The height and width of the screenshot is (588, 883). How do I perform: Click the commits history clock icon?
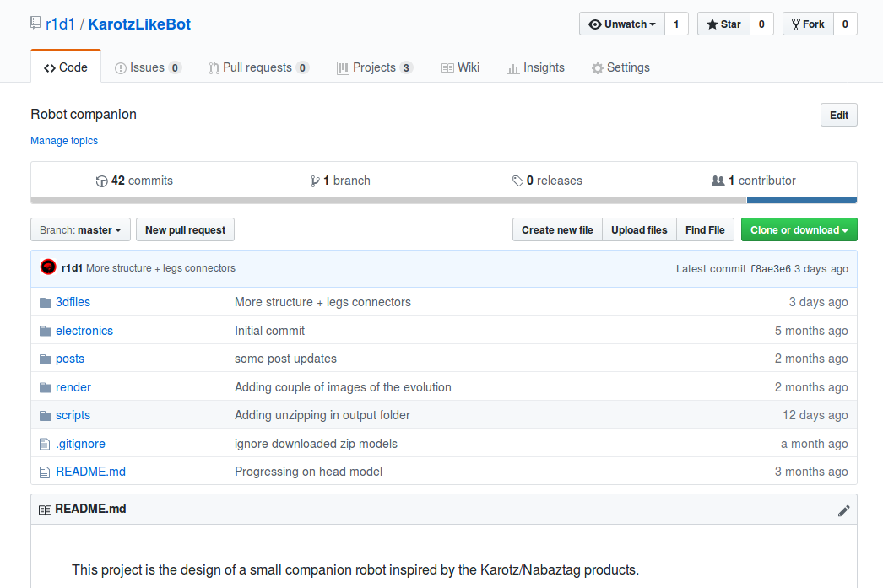pyautogui.click(x=102, y=181)
